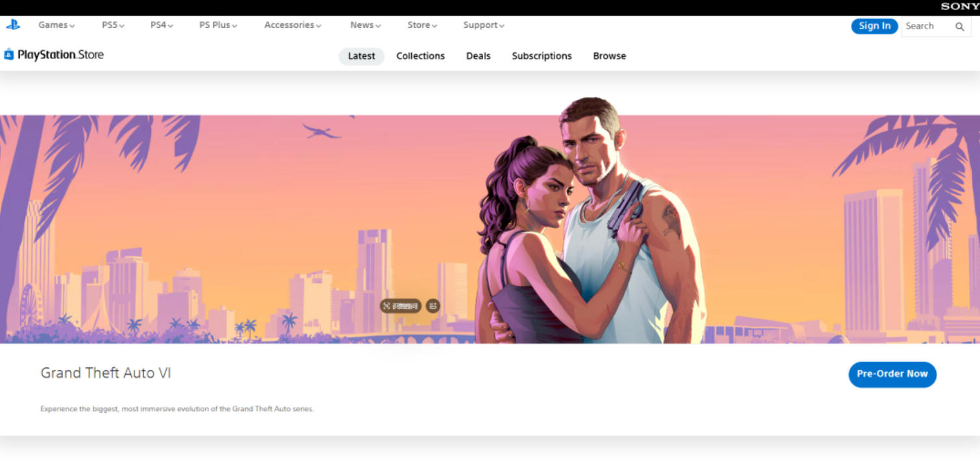Expand the Accessories dropdown menu
The height and width of the screenshot is (468, 980).
293,25
